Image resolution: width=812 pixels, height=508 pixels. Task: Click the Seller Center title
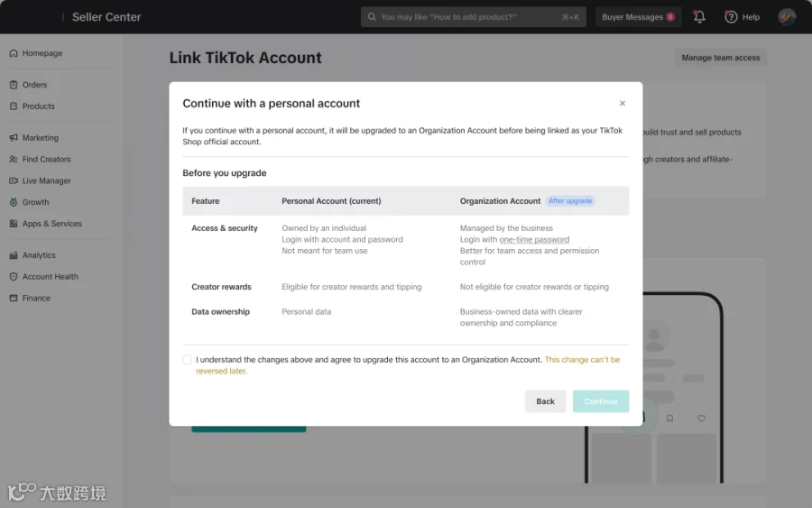106,17
